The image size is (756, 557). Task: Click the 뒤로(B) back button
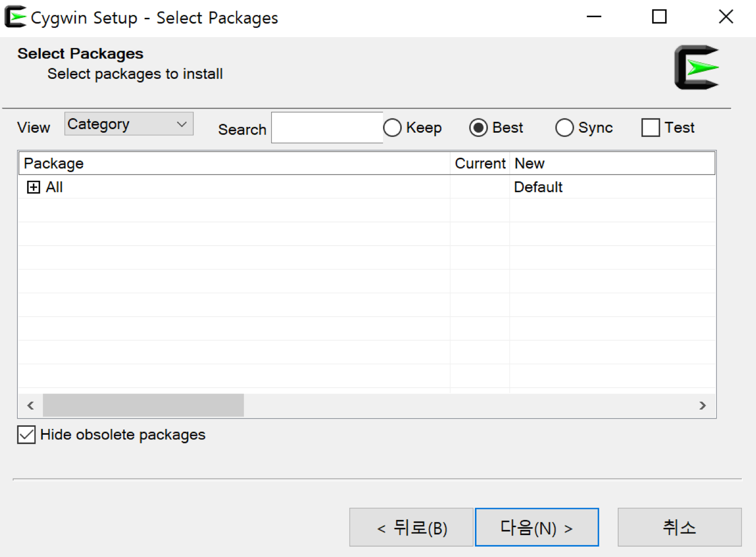411,527
